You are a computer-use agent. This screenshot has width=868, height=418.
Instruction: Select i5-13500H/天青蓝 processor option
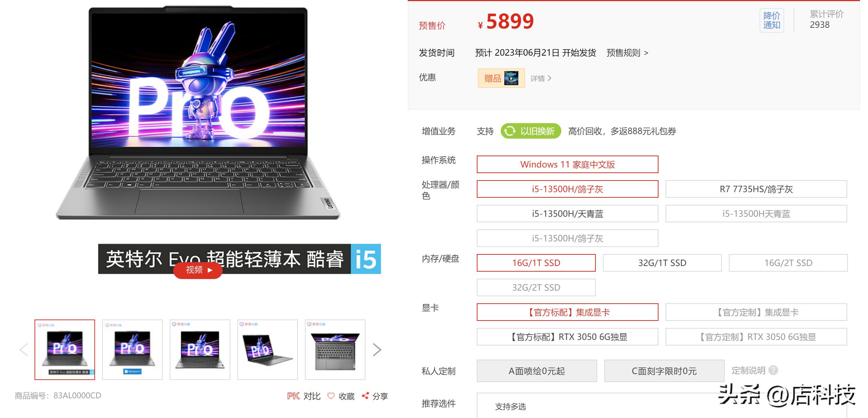[567, 214]
